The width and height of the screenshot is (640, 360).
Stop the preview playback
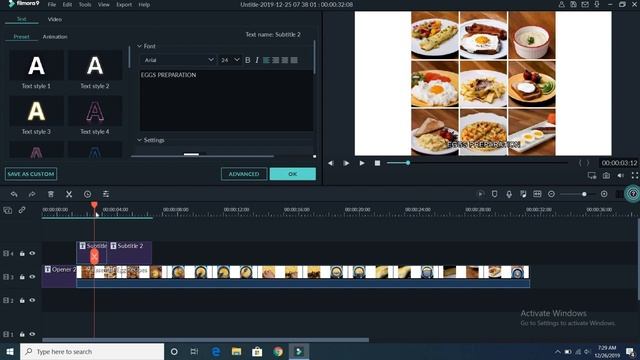point(378,163)
